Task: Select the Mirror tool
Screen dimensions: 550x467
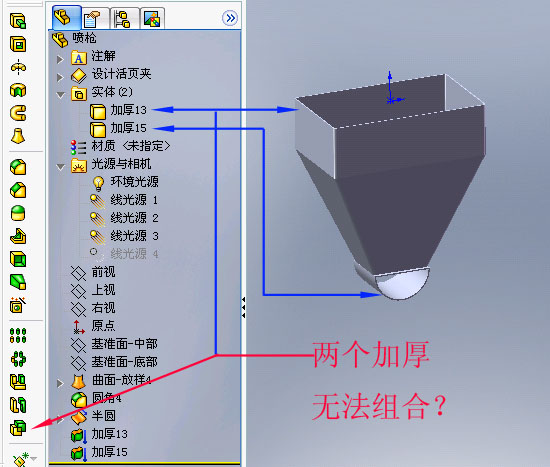Action: [18, 382]
